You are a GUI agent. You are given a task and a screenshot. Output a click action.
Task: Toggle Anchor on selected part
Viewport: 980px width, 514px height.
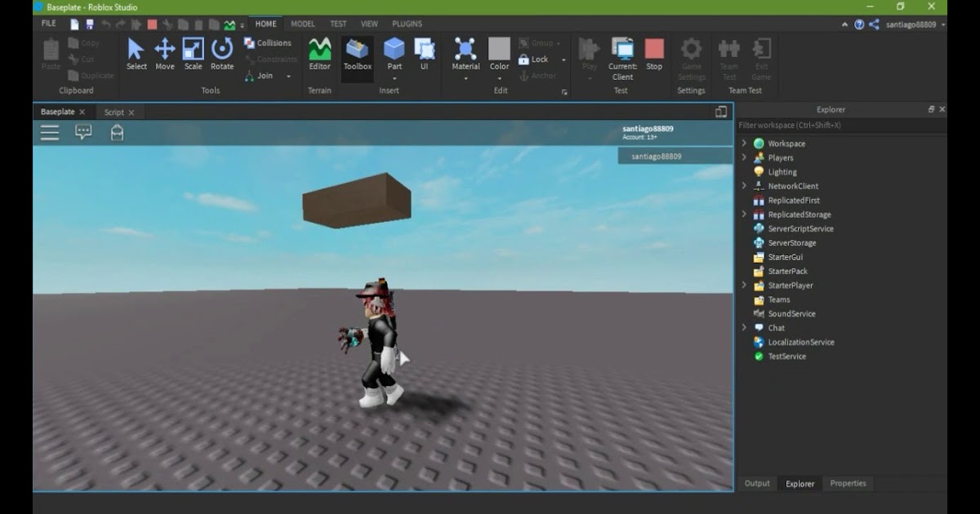(537, 76)
